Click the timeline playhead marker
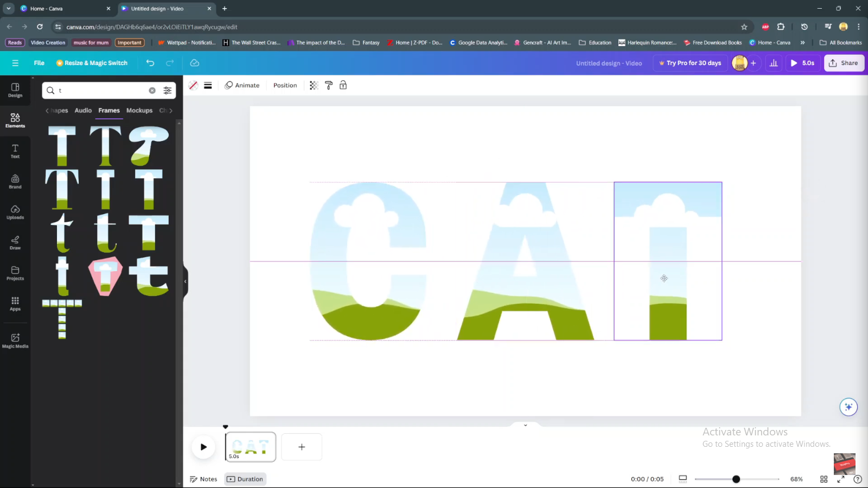 click(226, 427)
